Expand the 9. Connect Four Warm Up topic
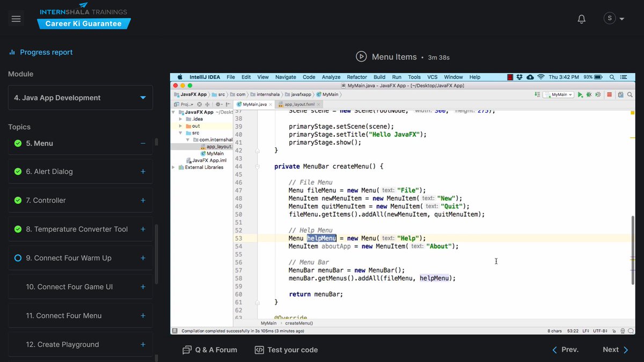The width and height of the screenshot is (644, 362). 143,258
